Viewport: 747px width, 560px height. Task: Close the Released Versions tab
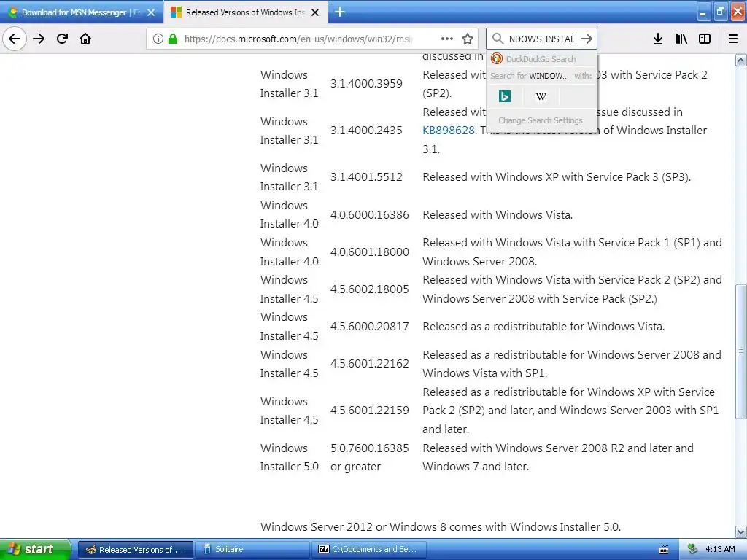315,12
